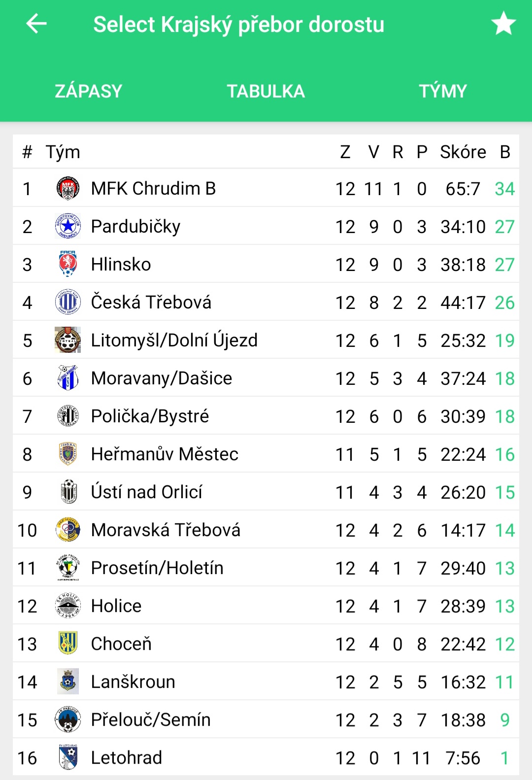Select the Přelouč/Semín team name
532x780 pixels.
[x=151, y=719]
